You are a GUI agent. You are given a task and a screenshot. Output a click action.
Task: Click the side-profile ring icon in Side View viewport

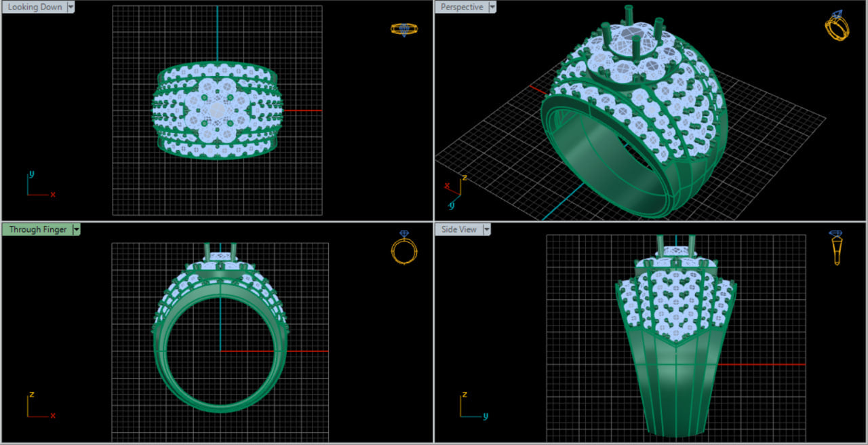click(837, 248)
